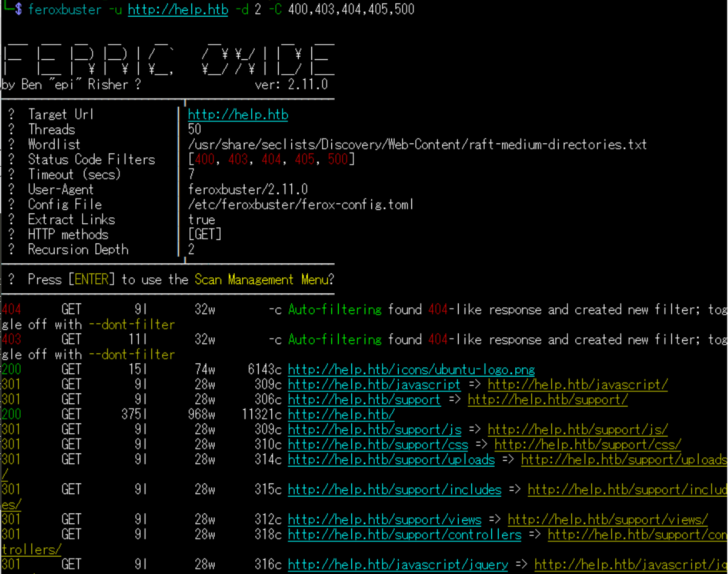Image resolution: width=728 pixels, height=574 pixels.
Task: Follow the yellow http://help.htb/support/css/ redirect link
Action: [587, 445]
